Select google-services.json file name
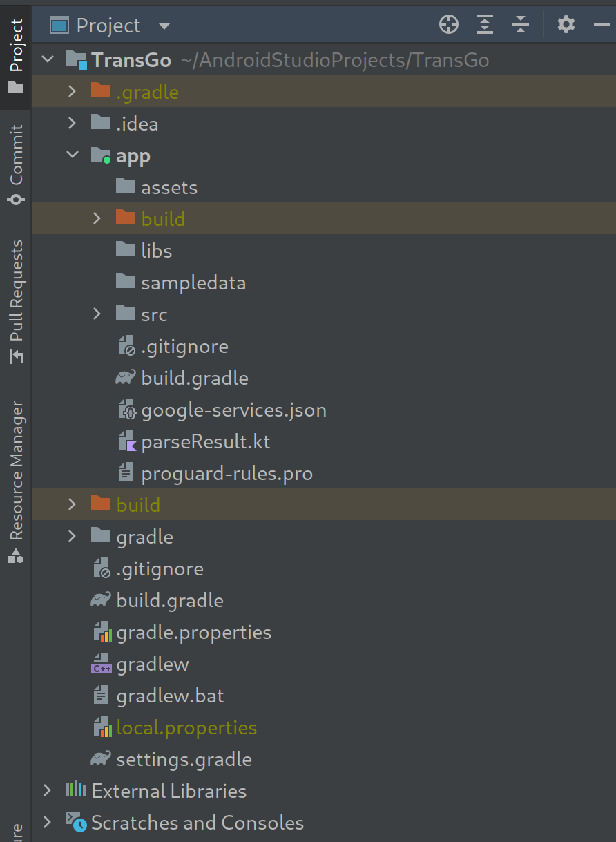The height and width of the screenshot is (842, 616). [233, 410]
